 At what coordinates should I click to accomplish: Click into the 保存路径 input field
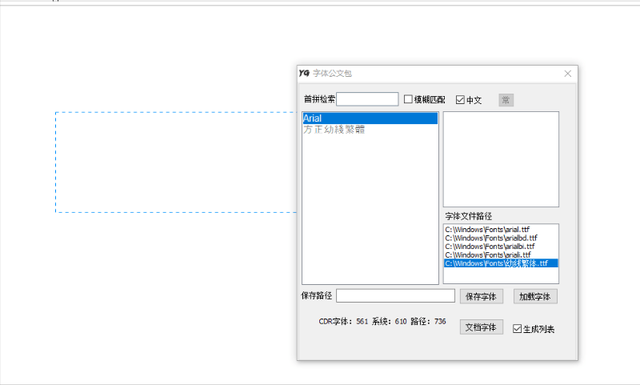pos(395,296)
